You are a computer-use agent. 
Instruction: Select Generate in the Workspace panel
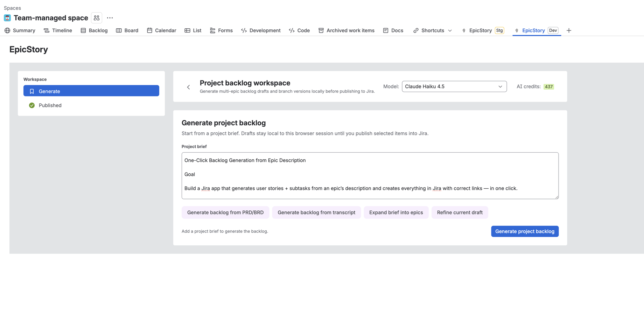coord(91,91)
